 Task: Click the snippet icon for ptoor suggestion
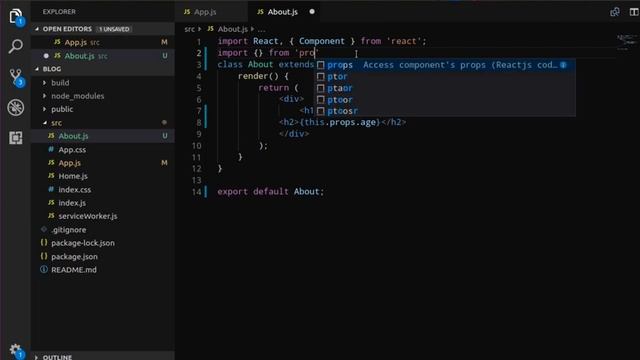(321, 100)
